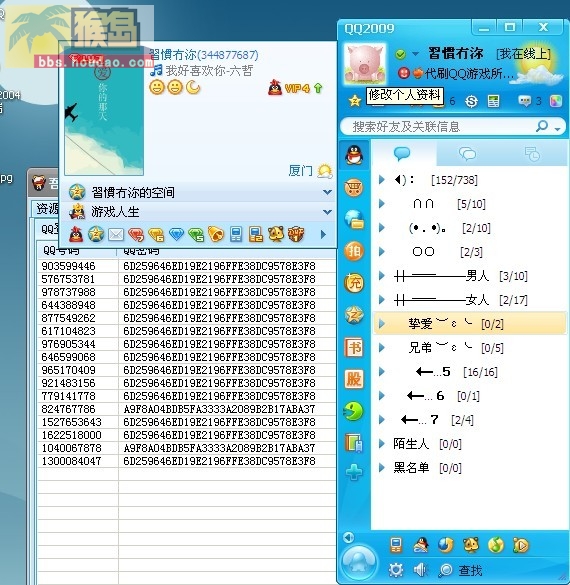Open the shopping cart sidebar icon

pos(354,187)
